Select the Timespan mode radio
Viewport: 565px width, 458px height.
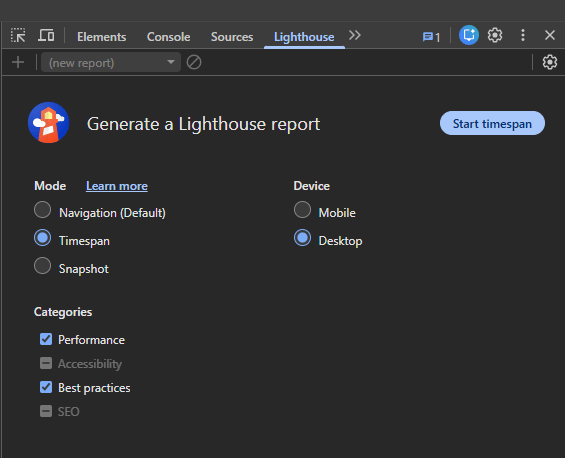pyautogui.click(x=43, y=238)
